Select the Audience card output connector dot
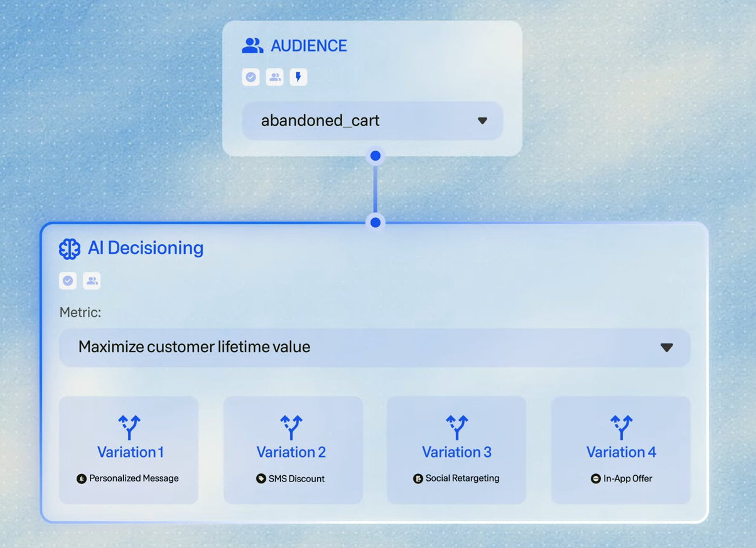Viewport: 756px width, 548px height. point(375,156)
